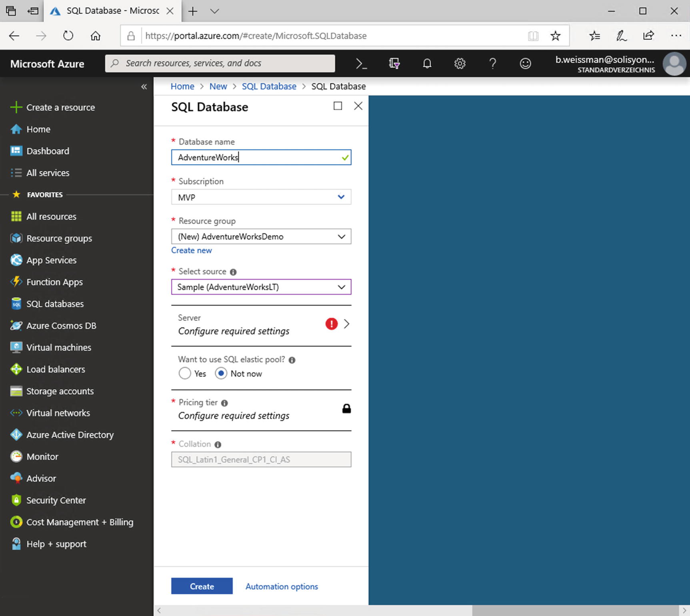Screen dimensions: 690x616
Task: Go back in browser history
Action: [x=14, y=36]
